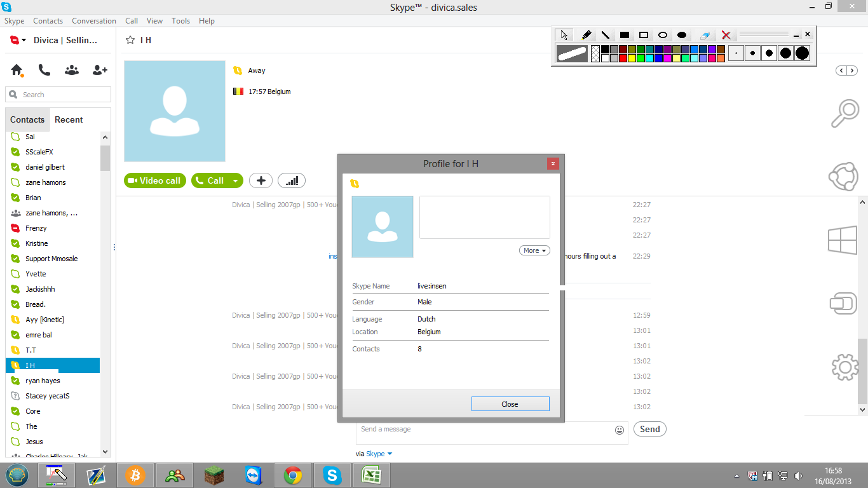Pick the largest brush size dot
Viewport: 868px width, 488px height.
click(x=802, y=53)
